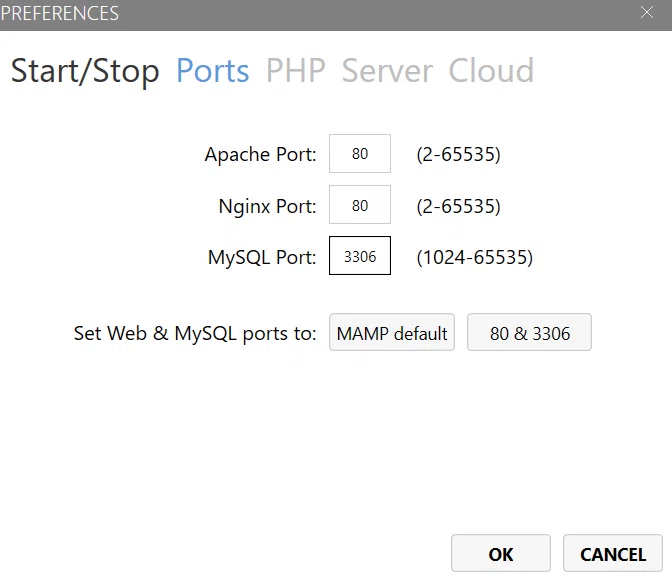Viewport: 672px width, 578px height.
Task: Click the MySQL Port input field
Action: click(x=360, y=256)
